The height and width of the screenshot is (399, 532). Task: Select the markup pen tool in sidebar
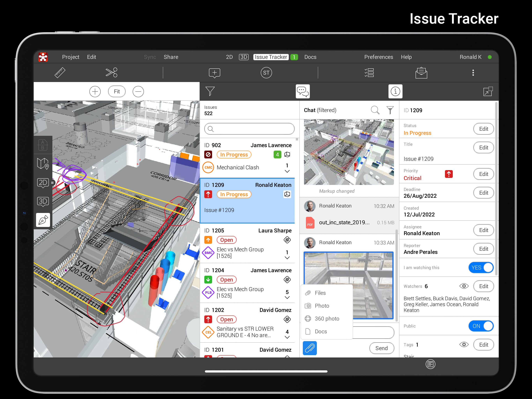43,220
